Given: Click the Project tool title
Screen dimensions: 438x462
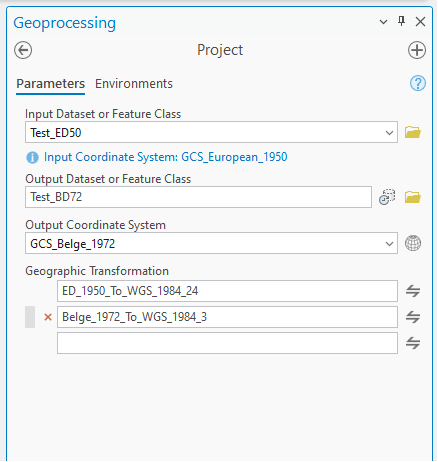Looking at the screenshot, I should (x=220, y=50).
